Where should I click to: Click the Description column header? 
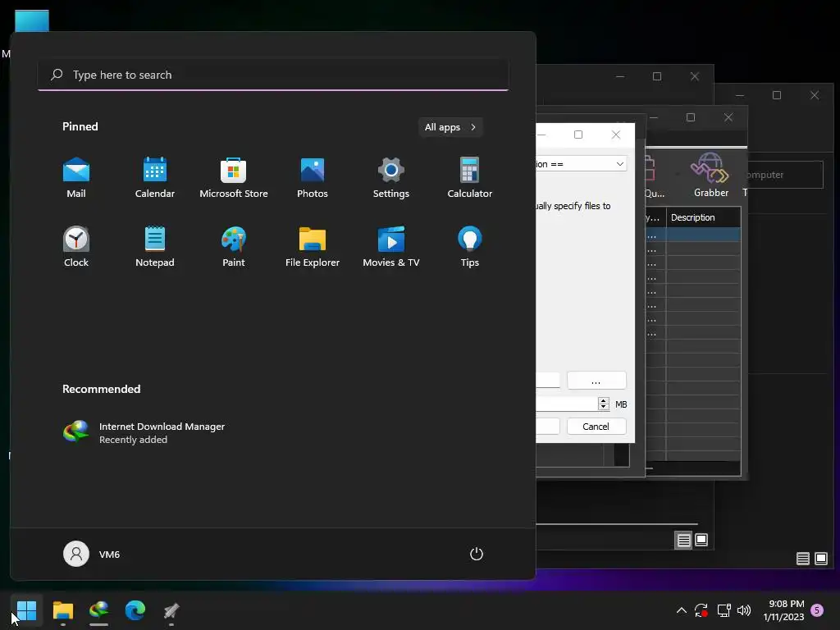[x=703, y=217]
